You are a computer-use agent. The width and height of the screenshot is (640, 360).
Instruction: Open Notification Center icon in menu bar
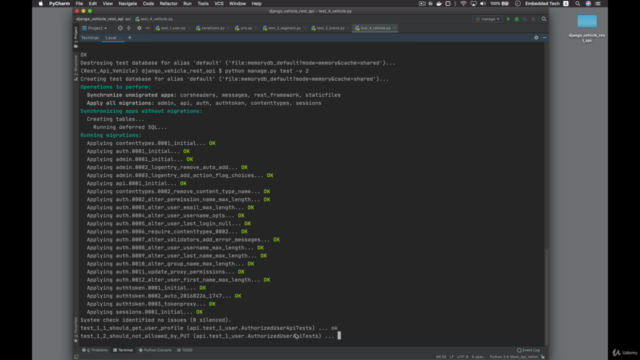click(598, 4)
